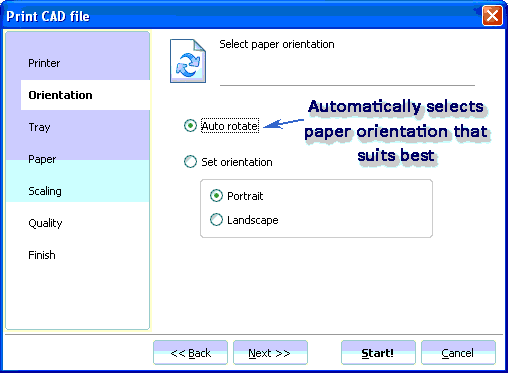This screenshot has height=373, width=508.
Task: Open the Quality step
Action: click(x=45, y=223)
